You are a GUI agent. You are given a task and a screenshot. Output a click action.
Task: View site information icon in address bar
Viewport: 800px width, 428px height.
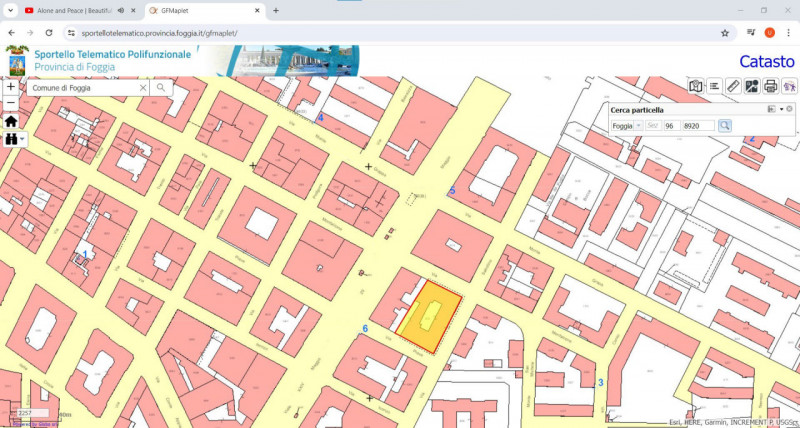[x=71, y=33]
